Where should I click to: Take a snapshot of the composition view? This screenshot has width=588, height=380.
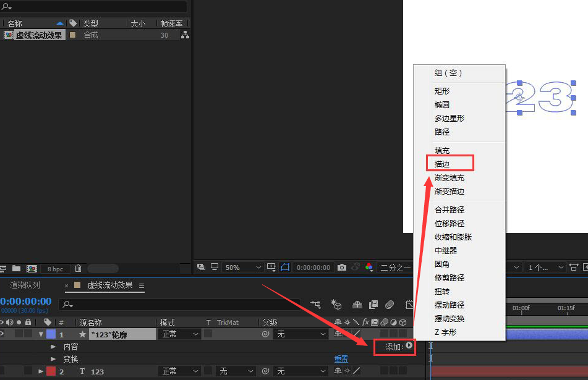(x=343, y=268)
